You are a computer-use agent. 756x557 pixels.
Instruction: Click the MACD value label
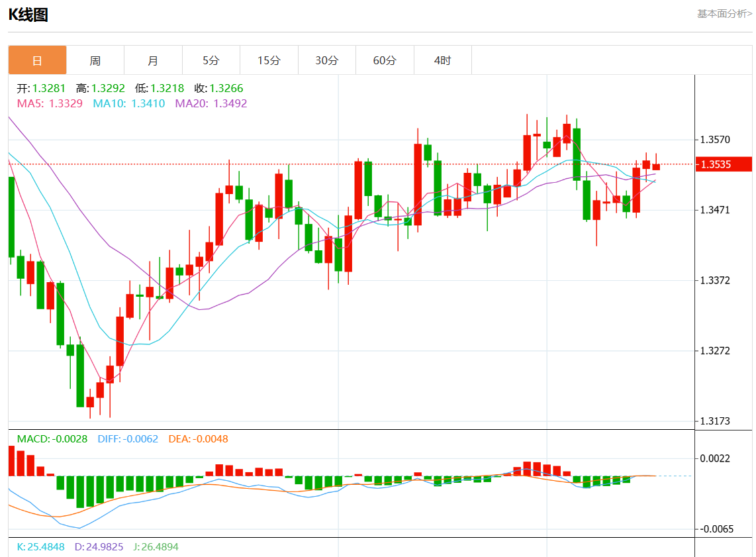[x=52, y=438]
